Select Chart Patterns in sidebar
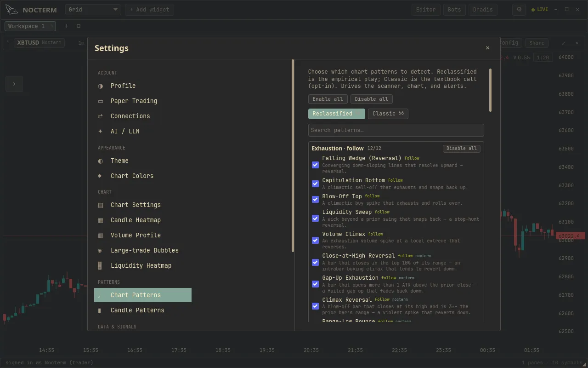 (143, 295)
